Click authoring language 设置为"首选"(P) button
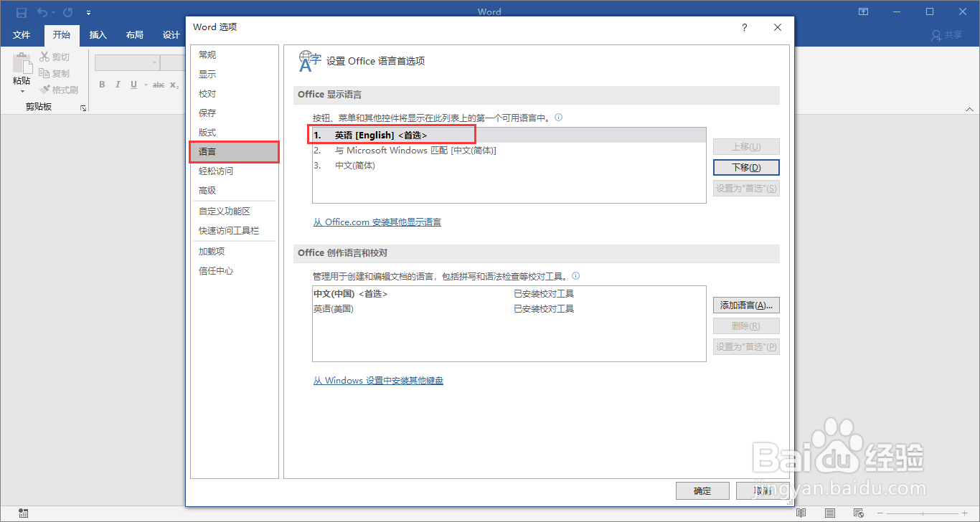The width and height of the screenshot is (980, 522). [x=746, y=347]
